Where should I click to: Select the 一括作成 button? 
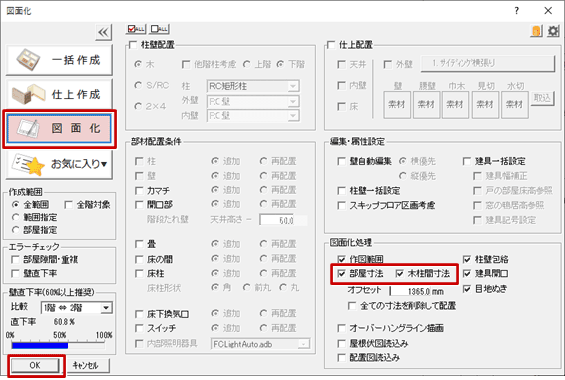pos(59,60)
